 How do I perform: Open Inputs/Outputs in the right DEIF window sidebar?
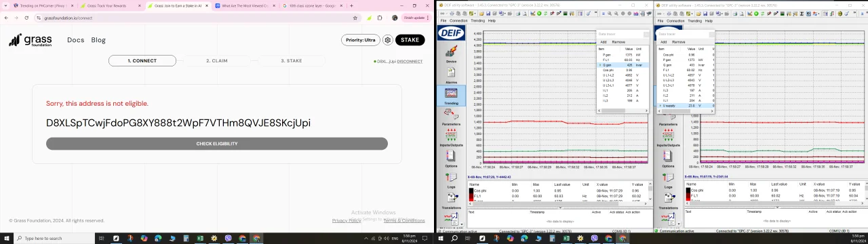point(668,138)
